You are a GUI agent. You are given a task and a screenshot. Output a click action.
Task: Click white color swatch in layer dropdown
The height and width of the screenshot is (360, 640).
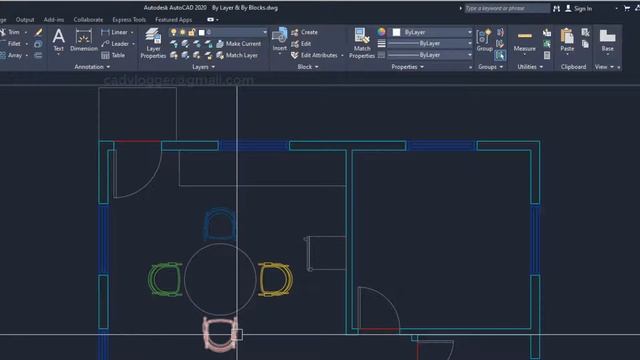tap(202, 32)
